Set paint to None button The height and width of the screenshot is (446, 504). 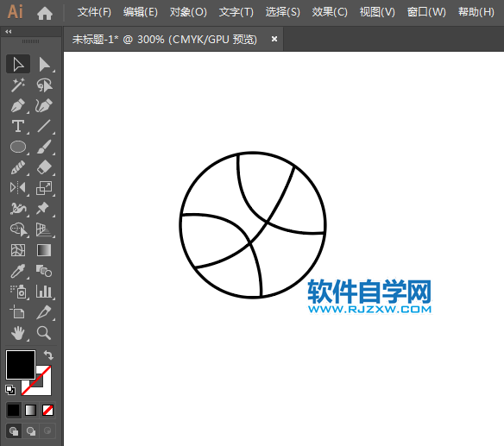[x=47, y=411]
